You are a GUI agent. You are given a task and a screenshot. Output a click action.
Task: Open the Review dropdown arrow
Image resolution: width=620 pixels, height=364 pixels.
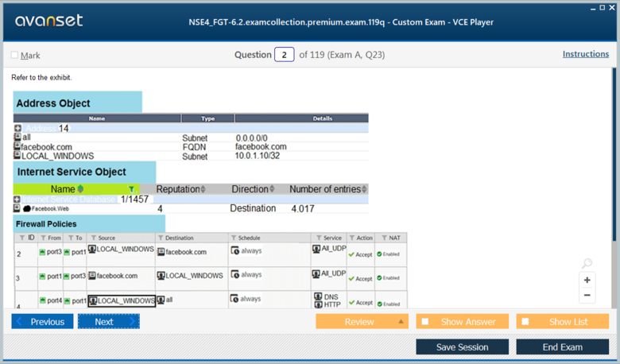(401, 321)
